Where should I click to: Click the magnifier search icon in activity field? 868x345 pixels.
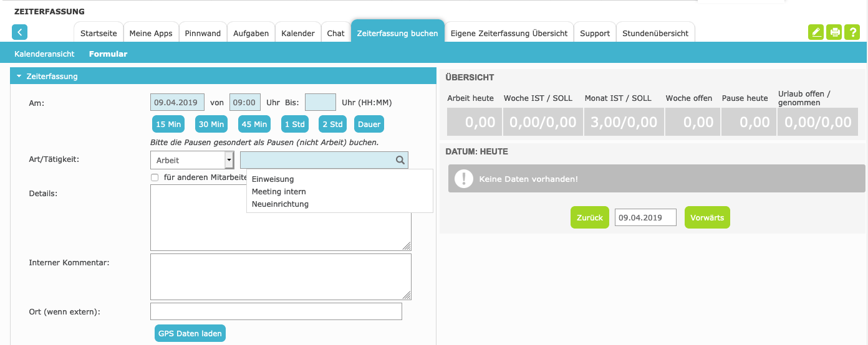tap(400, 160)
